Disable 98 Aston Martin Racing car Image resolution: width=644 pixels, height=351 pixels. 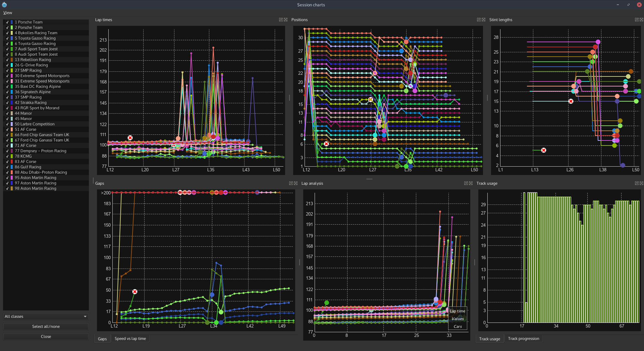coord(7,188)
